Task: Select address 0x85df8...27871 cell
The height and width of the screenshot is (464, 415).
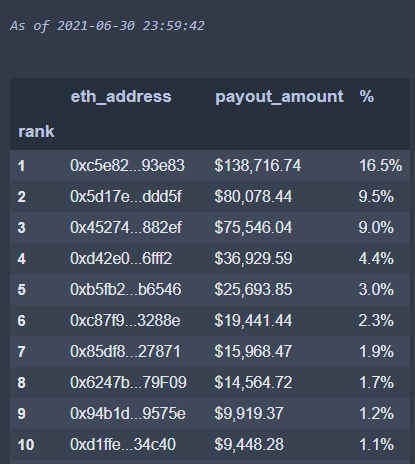Action: 125,352
